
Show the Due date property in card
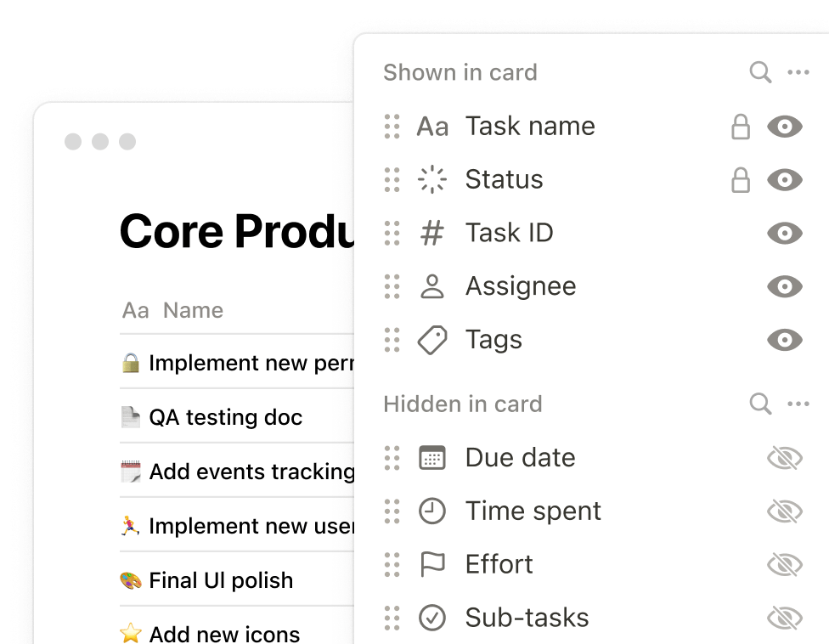point(784,458)
